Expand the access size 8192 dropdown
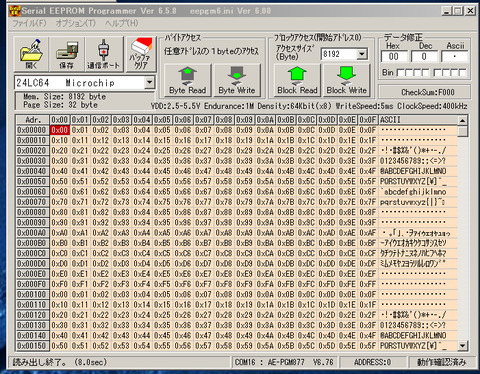 coord(362,54)
